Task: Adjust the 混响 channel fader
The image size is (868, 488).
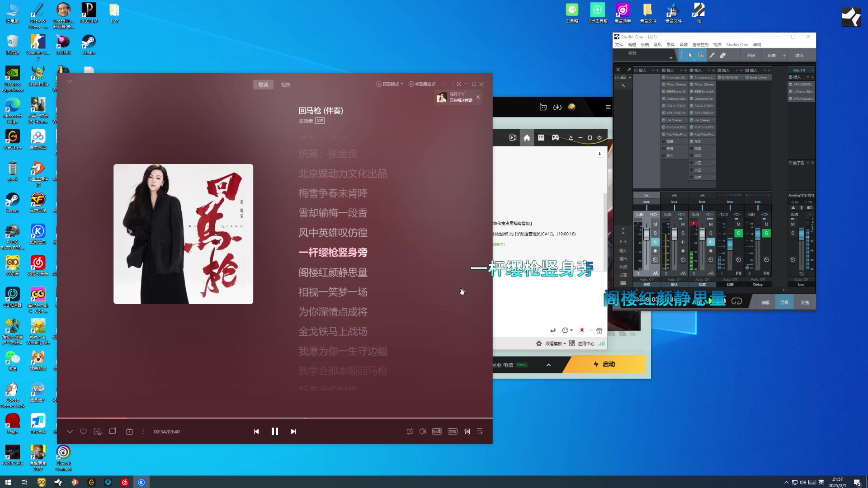Action: point(730,243)
